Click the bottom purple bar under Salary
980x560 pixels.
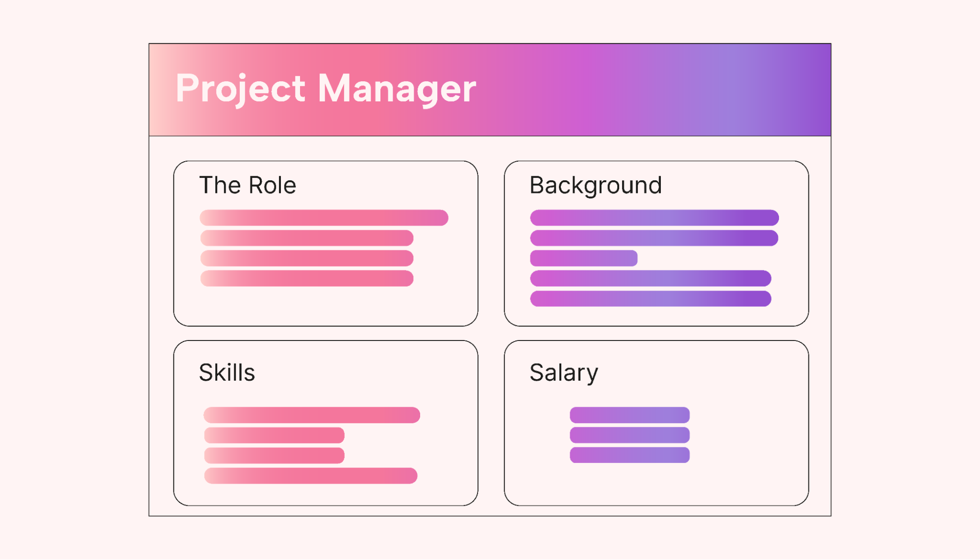pyautogui.click(x=629, y=455)
